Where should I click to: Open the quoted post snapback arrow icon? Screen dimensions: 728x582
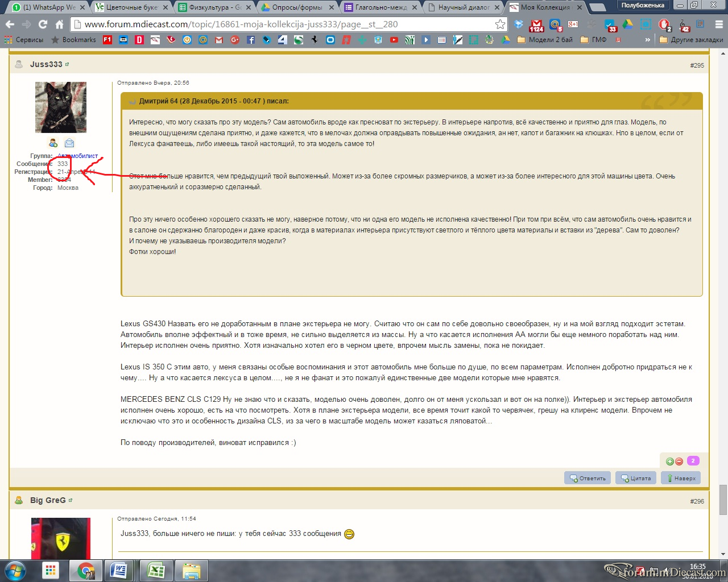[133, 101]
